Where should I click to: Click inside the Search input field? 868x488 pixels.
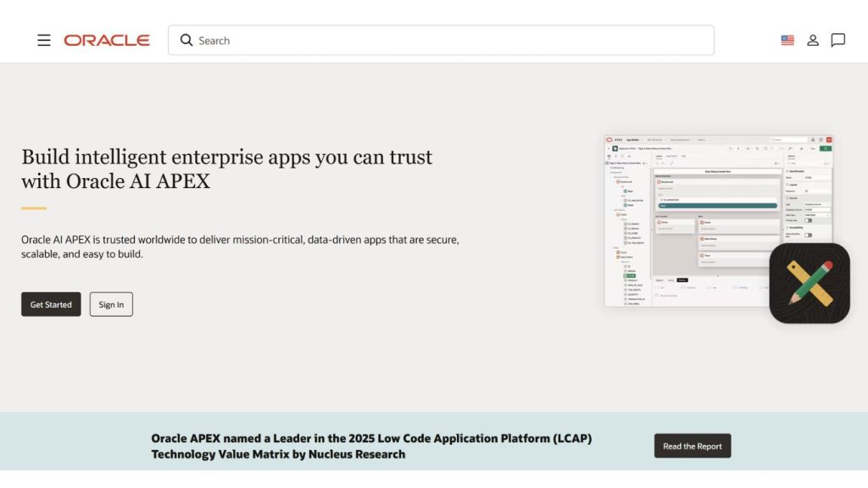[339, 40]
